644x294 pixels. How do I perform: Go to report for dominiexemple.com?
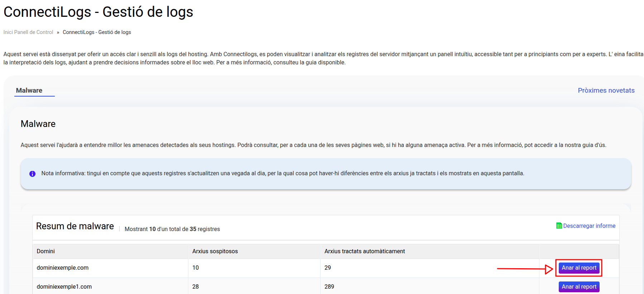(579, 268)
